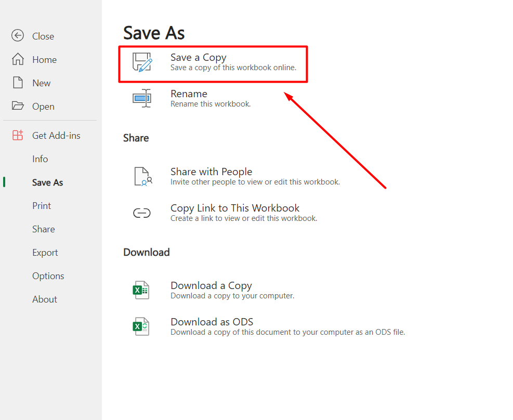Choose Download as ODS option
Viewport: 513px width, 420px height.
(268, 326)
